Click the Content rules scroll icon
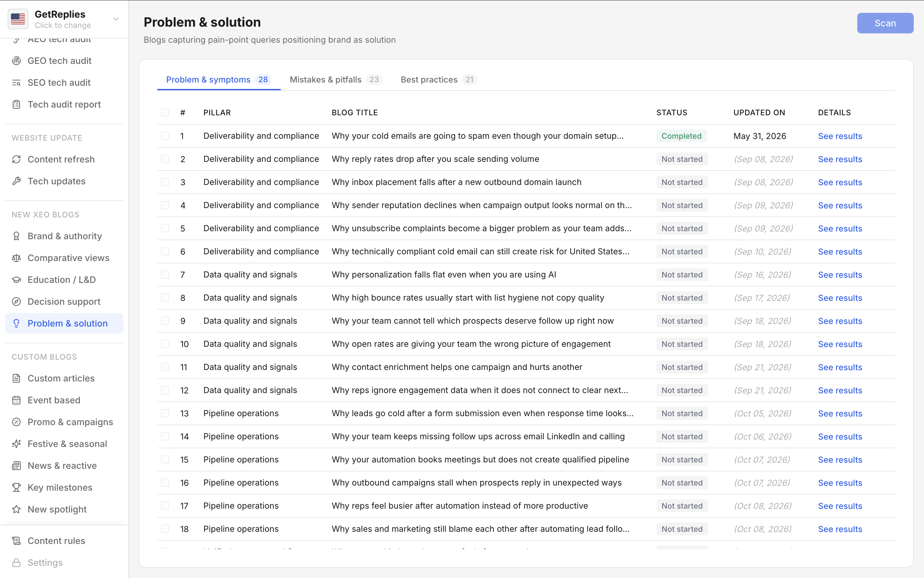The width and height of the screenshot is (924, 578). [16, 541]
